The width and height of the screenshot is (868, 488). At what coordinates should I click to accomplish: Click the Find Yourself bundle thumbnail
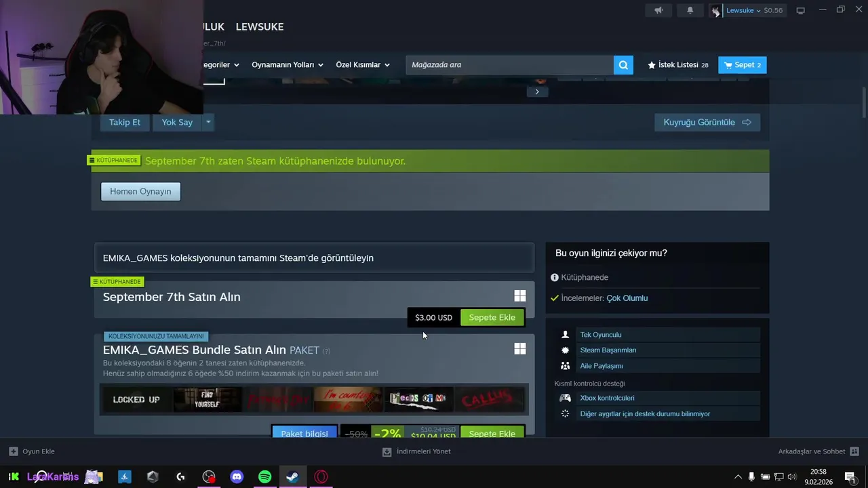point(207,400)
